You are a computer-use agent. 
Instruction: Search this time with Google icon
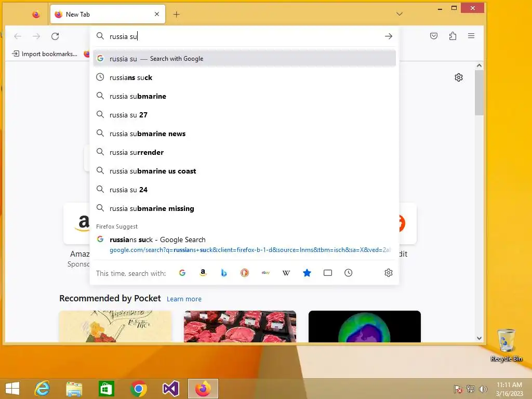(x=182, y=273)
